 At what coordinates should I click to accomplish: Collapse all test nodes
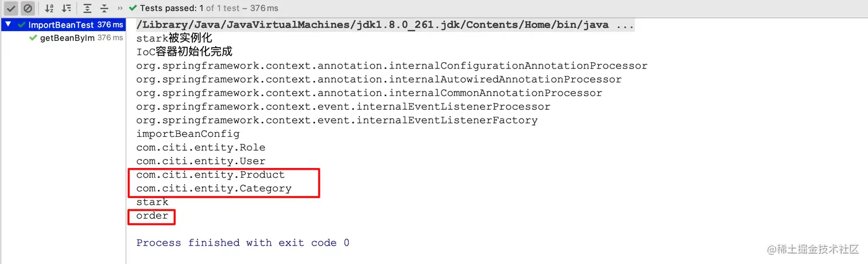104,8
